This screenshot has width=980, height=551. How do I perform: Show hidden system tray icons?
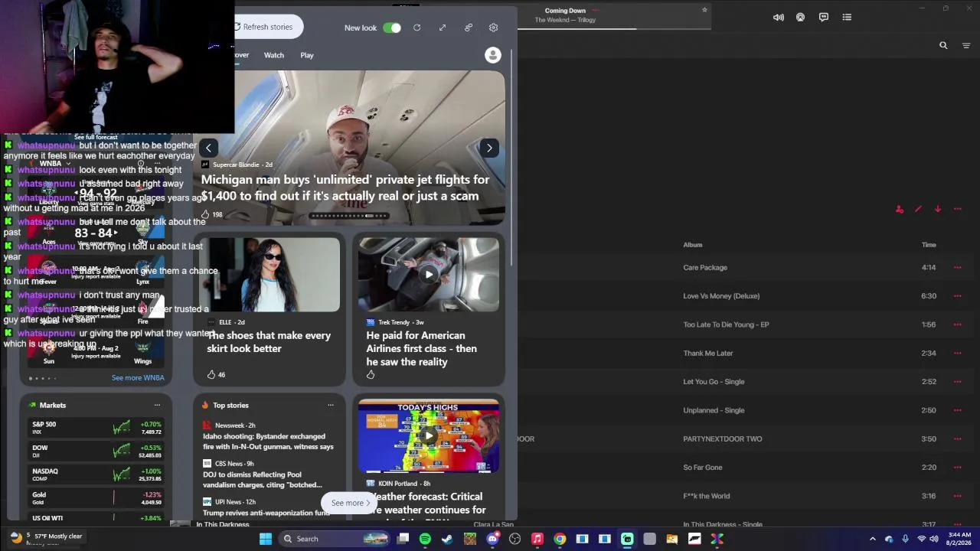point(872,539)
